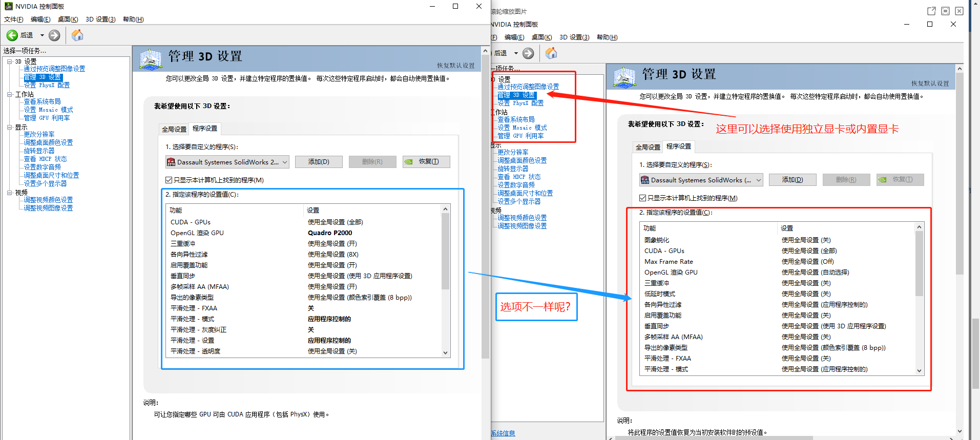
Task: Close the image viewer with X box icon
Action: point(960,11)
